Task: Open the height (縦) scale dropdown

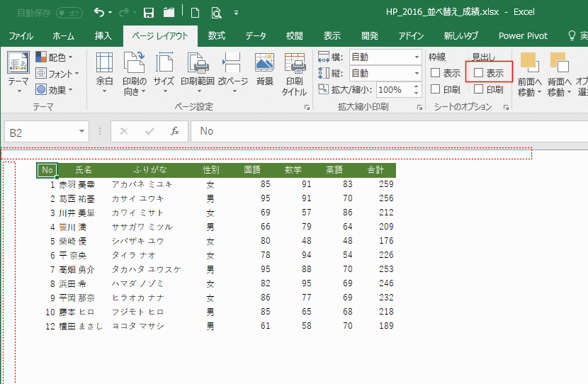Action: tap(417, 73)
